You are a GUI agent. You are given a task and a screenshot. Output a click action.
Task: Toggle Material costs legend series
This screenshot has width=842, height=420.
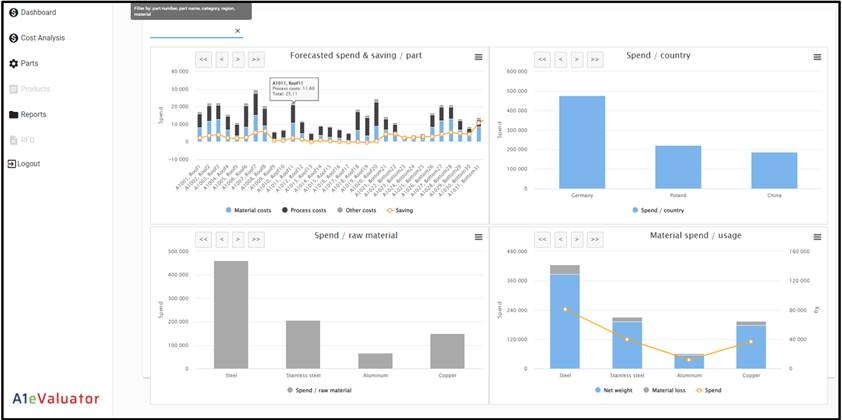[x=249, y=211]
